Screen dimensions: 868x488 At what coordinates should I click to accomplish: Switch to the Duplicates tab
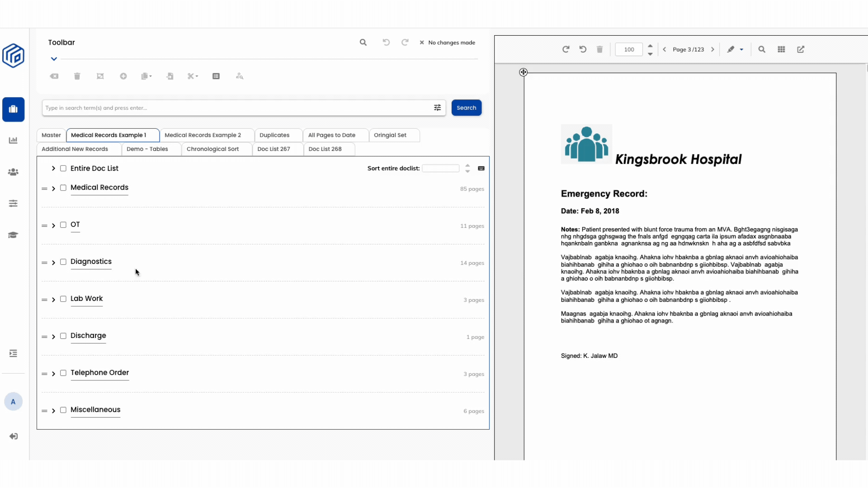pyautogui.click(x=274, y=135)
